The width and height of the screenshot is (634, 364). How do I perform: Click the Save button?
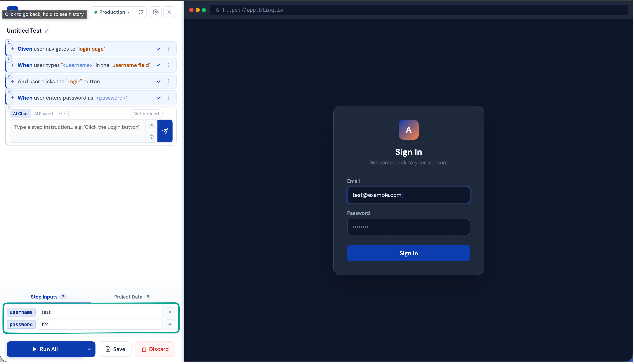pos(115,349)
